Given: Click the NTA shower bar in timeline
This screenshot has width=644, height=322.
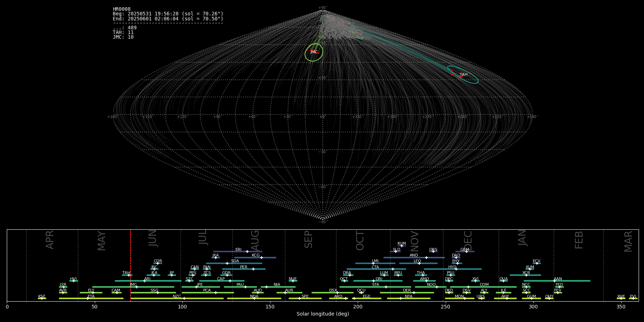Looking at the screenshot, I should [409, 298].
